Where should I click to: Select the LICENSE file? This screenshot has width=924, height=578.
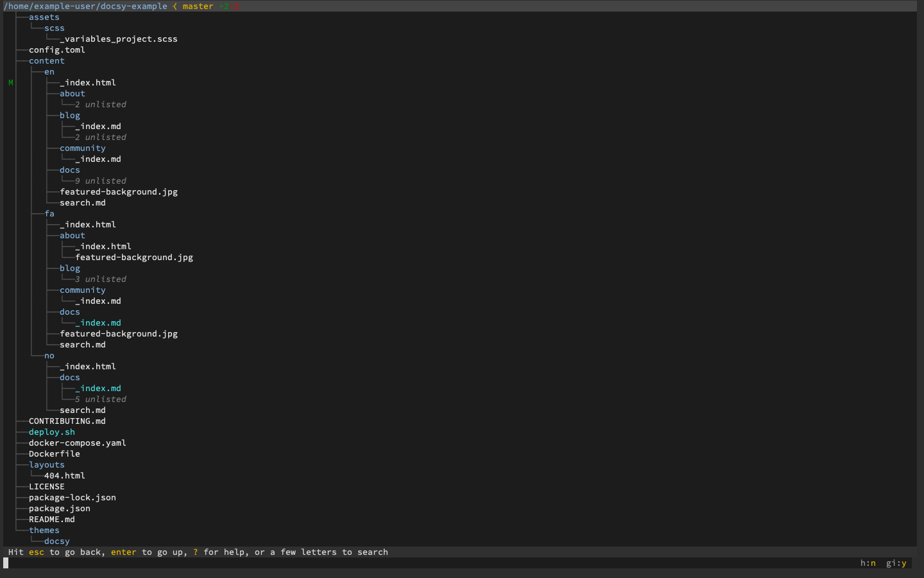46,487
